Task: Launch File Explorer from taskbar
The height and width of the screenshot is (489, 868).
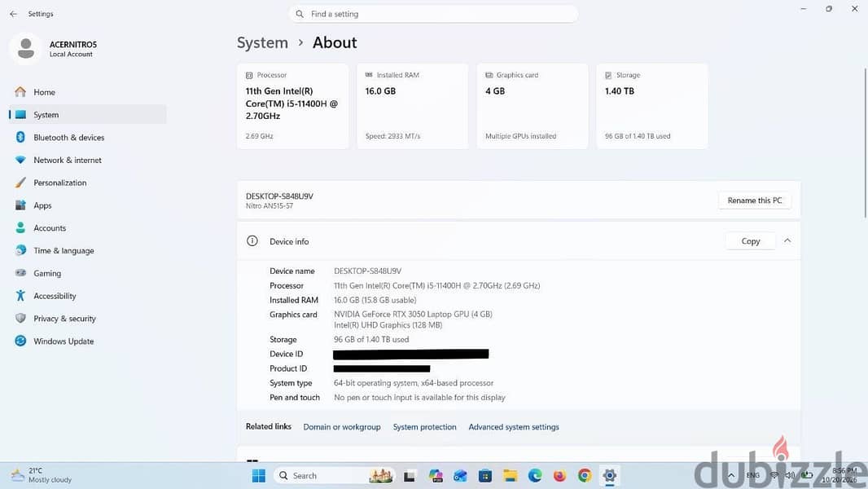Action: [510, 476]
